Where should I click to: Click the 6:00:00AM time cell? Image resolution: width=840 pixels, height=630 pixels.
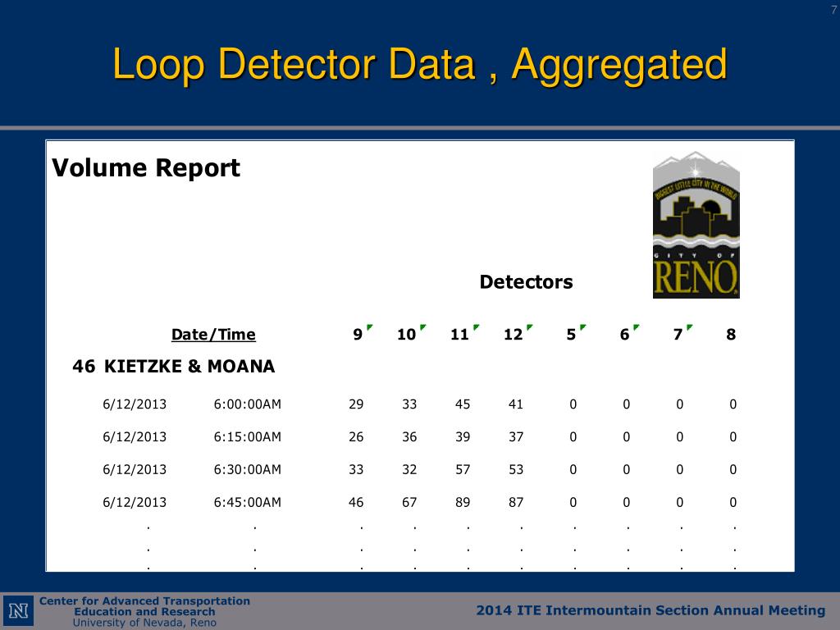248,404
